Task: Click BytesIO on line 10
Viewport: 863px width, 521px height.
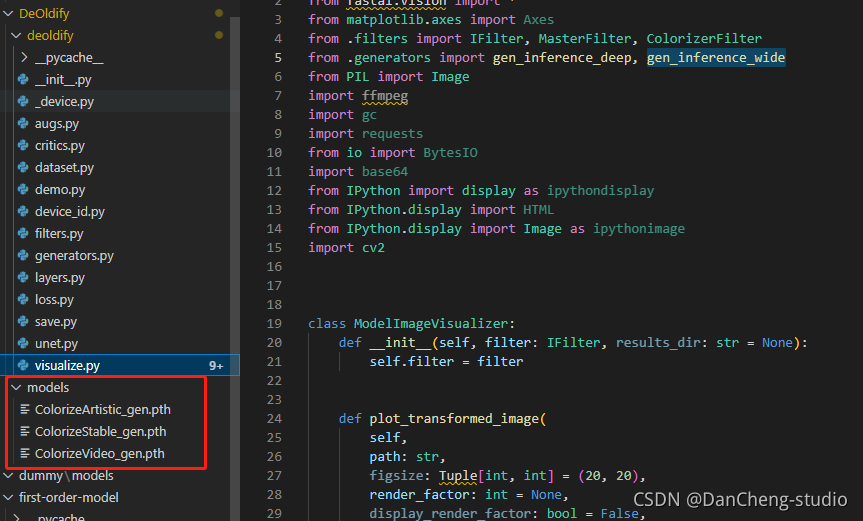Action: point(450,152)
